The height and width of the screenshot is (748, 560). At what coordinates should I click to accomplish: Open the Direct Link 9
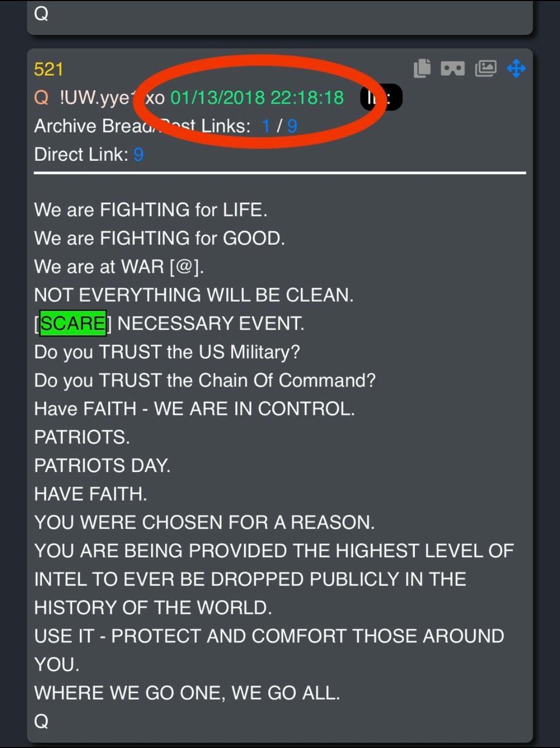(x=138, y=155)
